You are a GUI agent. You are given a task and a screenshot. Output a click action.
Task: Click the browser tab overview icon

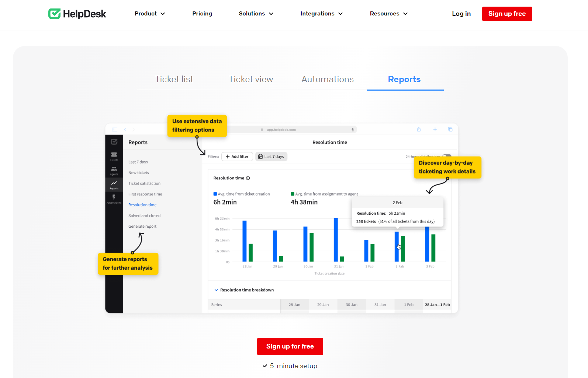coord(450,129)
